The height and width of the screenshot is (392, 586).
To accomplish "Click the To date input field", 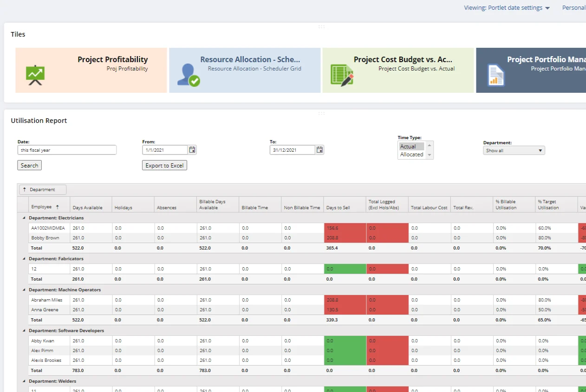I will coord(293,150).
